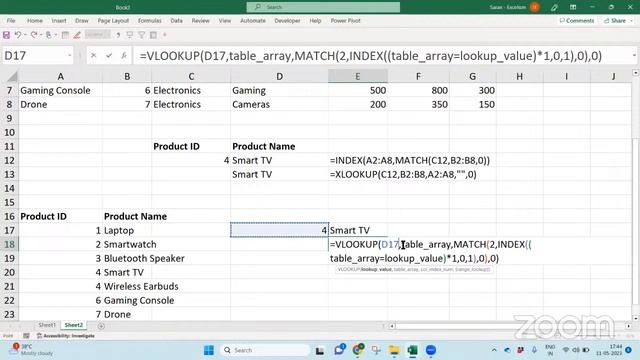Click Excel icon in taskbar
The width and height of the screenshot is (640, 360).
(x=413, y=350)
